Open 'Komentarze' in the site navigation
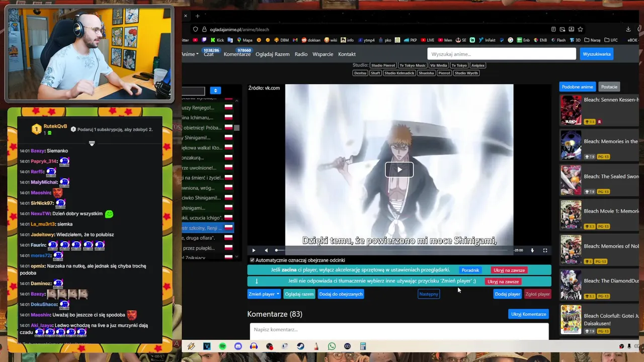Image resolution: width=644 pixels, height=362 pixels. 237,54
